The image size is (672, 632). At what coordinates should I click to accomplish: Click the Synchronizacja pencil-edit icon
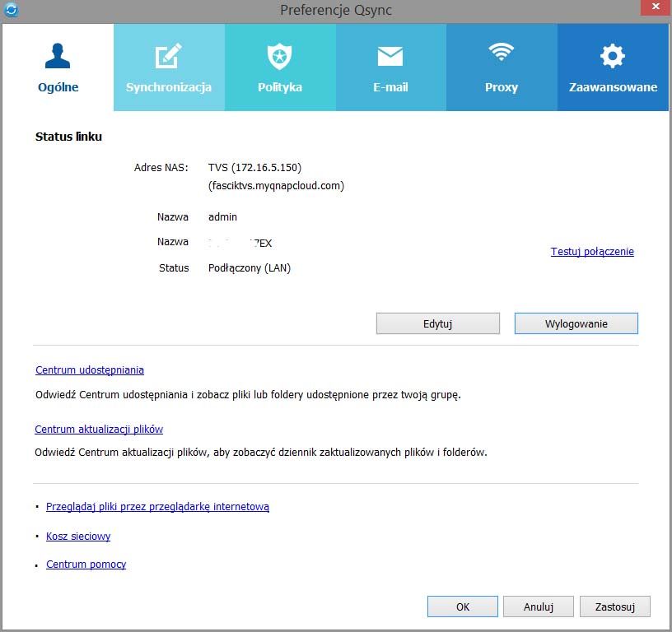(168, 56)
